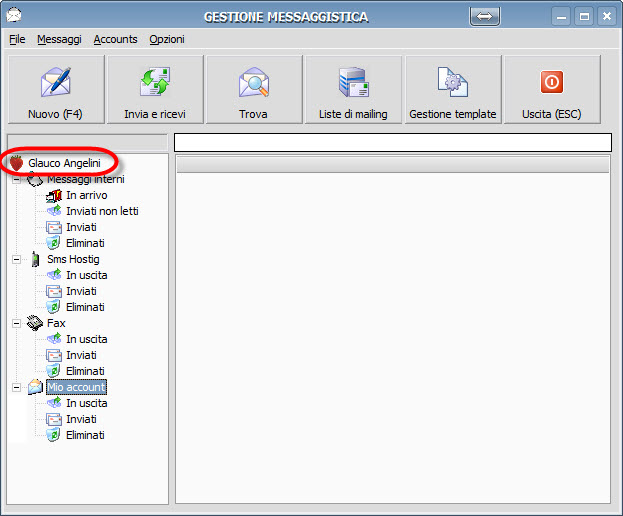Click the Nuovo (F4) compose message button
Screen dimensions: 623x516
pos(56,90)
